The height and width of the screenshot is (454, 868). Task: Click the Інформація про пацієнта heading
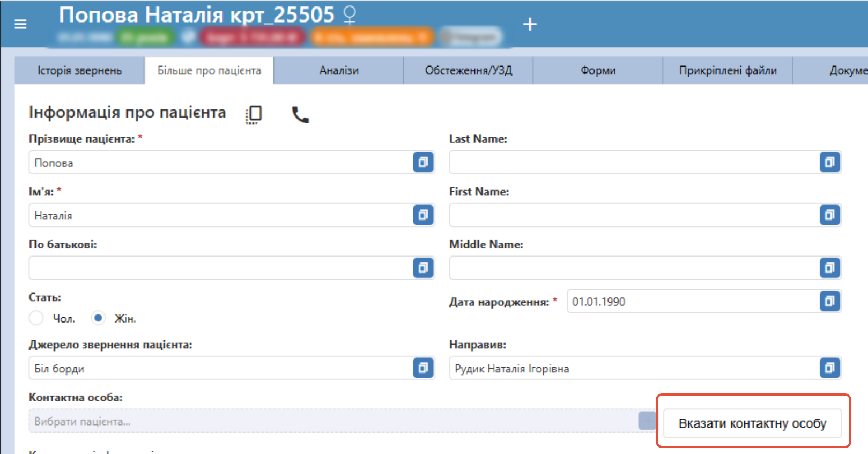[128, 112]
